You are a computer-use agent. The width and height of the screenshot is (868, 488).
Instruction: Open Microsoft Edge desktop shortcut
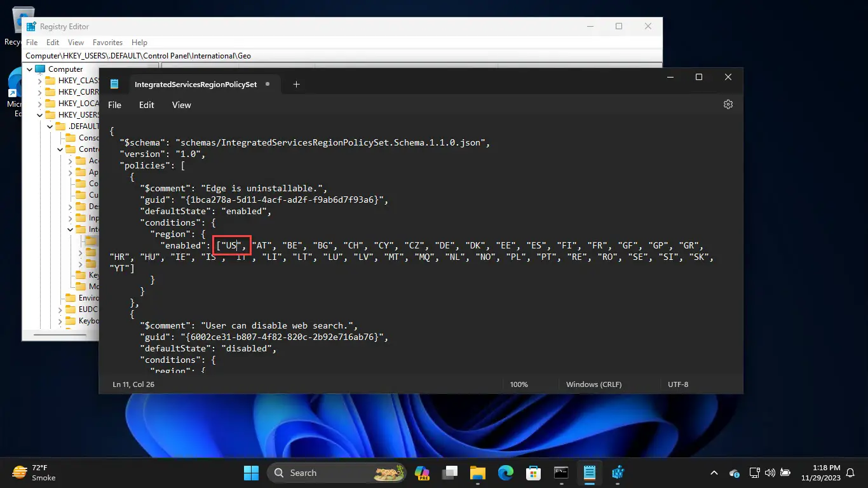point(15,92)
